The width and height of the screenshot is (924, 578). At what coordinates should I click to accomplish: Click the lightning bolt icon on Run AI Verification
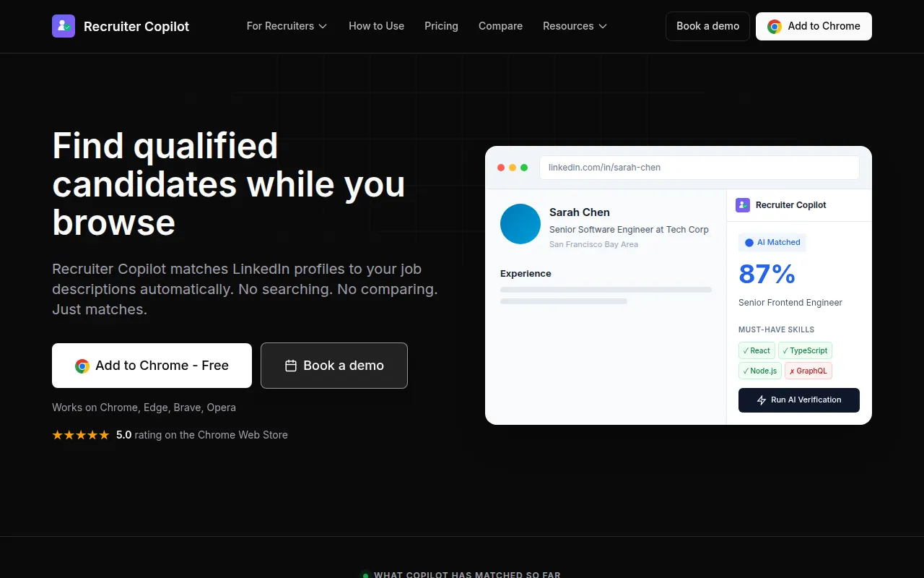pyautogui.click(x=762, y=400)
